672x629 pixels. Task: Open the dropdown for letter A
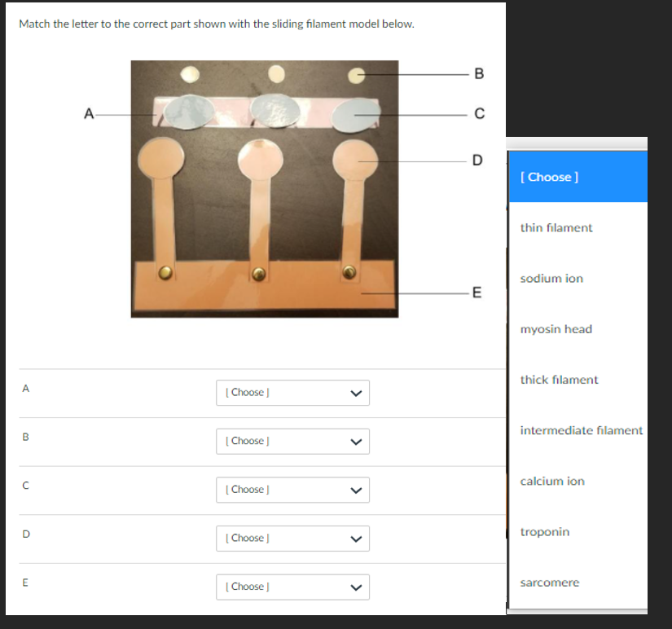[x=292, y=393]
